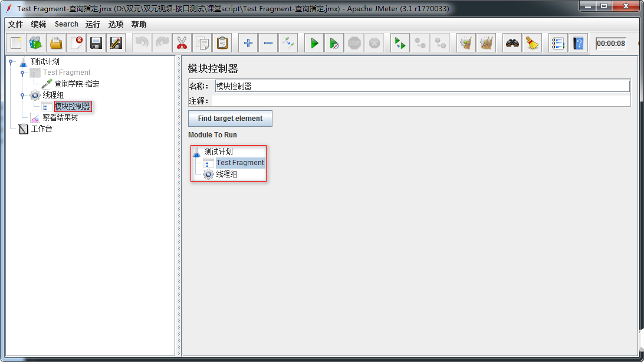Click the Toggle enable/disable icon
This screenshot has width=644, height=362.
[x=288, y=43]
